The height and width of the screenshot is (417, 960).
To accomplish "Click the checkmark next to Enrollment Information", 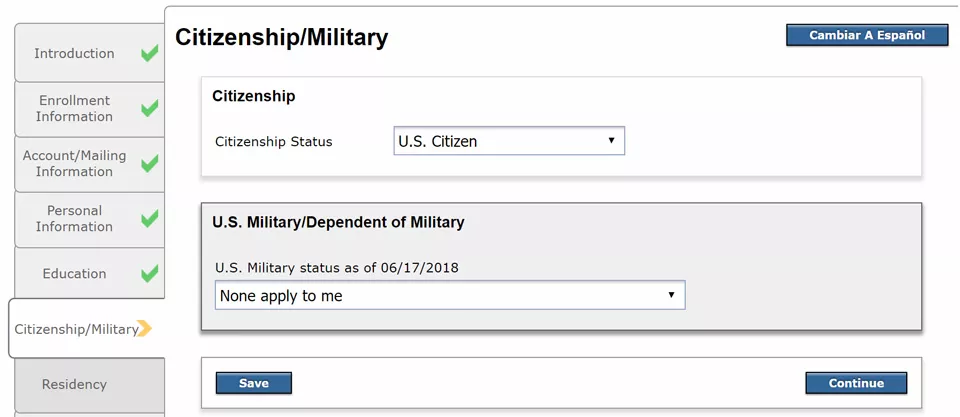I will [x=149, y=108].
